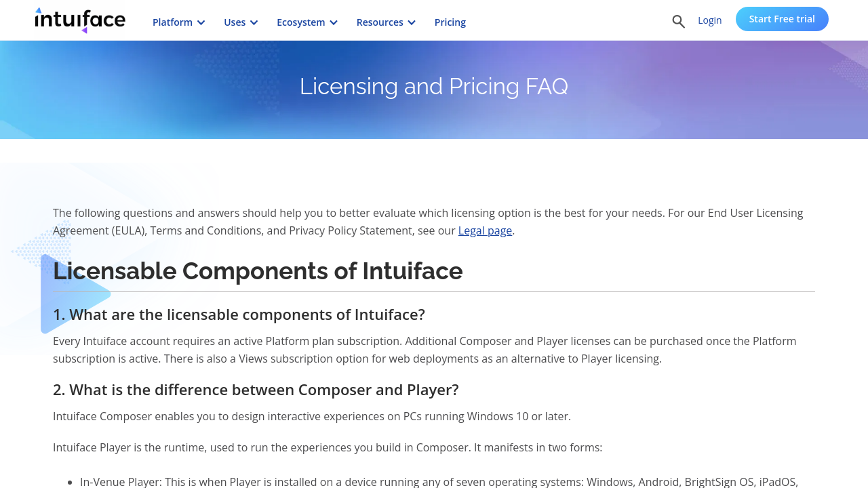
Task: Click the chevron arrow beside Platform
Action: pyautogui.click(x=201, y=22)
